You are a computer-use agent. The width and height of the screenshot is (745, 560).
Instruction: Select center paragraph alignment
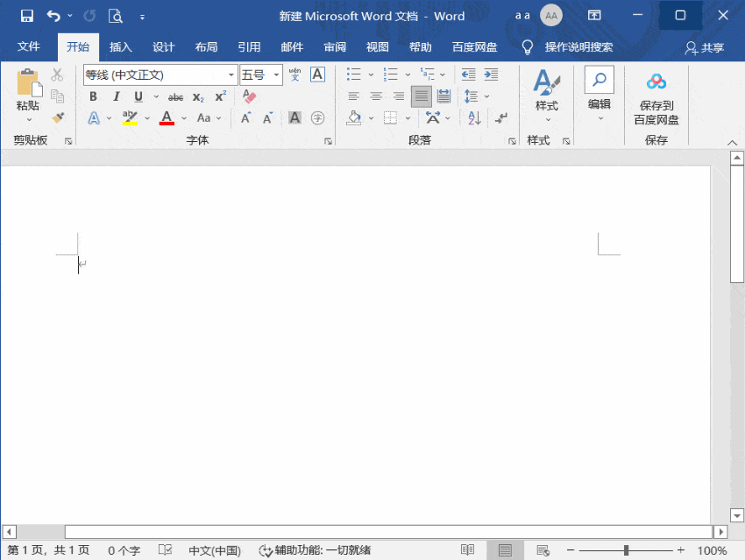pyautogui.click(x=378, y=96)
